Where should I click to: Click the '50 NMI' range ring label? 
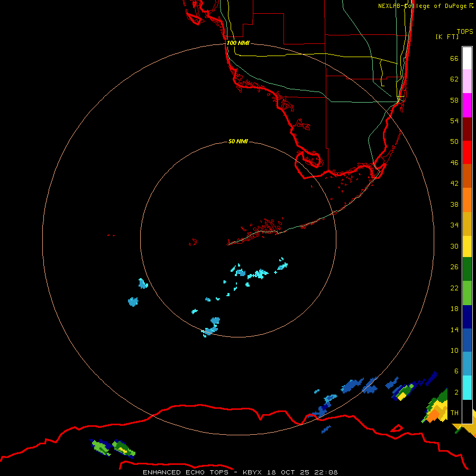click(238, 141)
